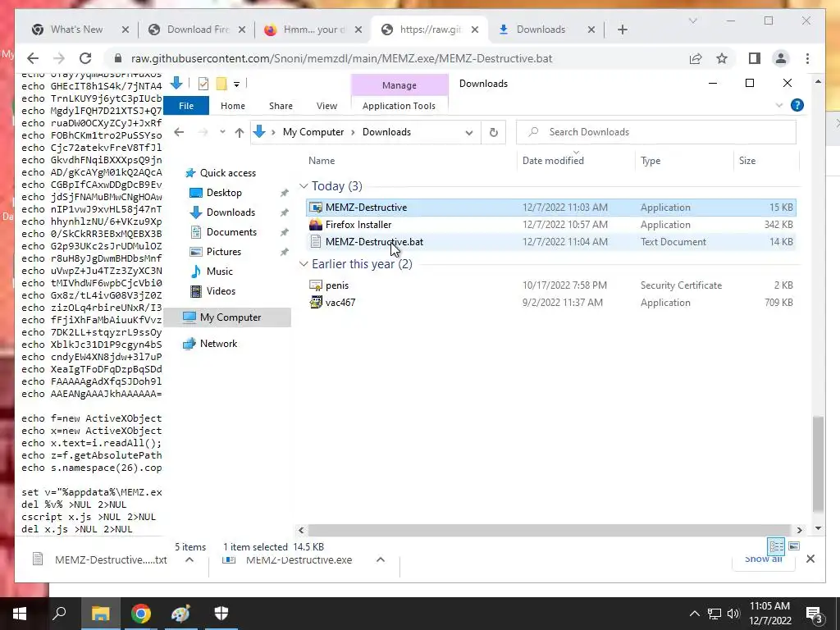Sort files by Name column

(322, 161)
